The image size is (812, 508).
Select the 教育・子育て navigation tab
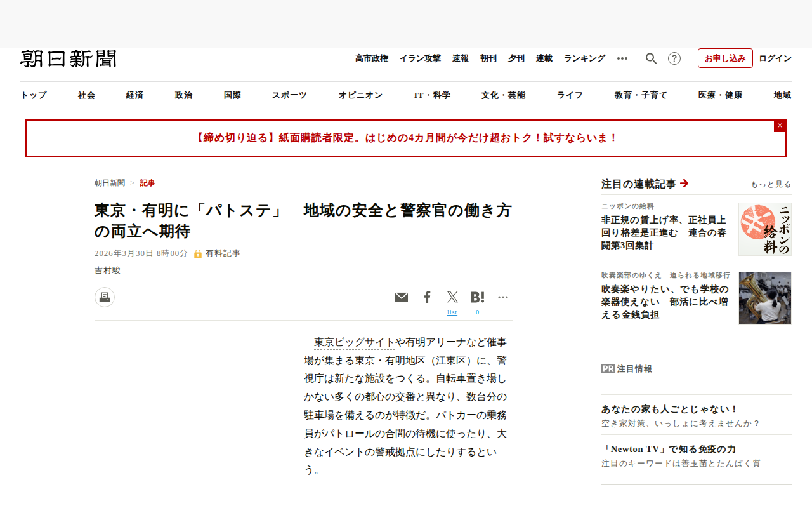pyautogui.click(x=641, y=95)
